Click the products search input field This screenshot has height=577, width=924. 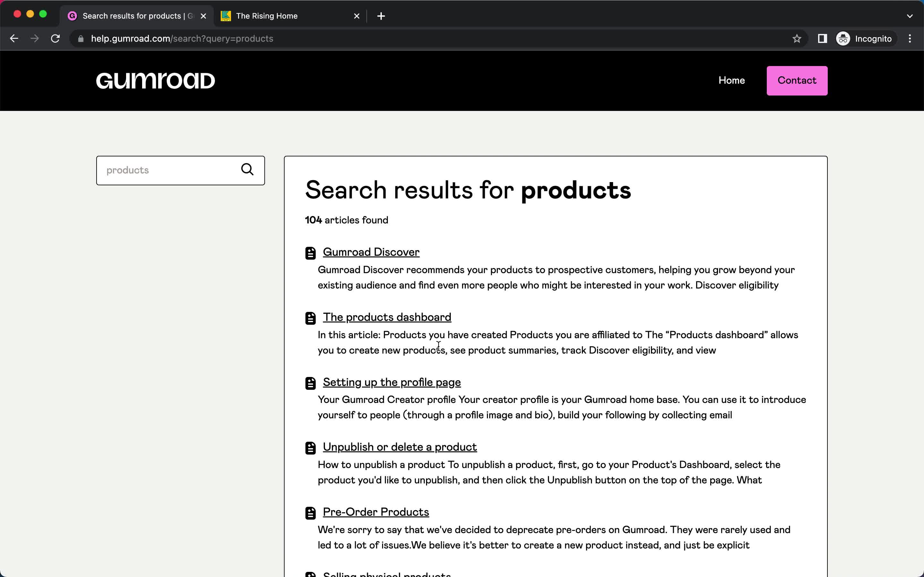(x=170, y=170)
